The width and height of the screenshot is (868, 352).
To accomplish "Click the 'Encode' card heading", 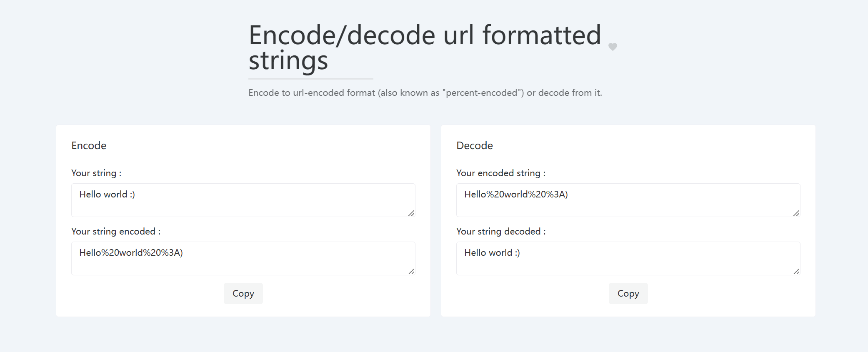I will [x=89, y=145].
